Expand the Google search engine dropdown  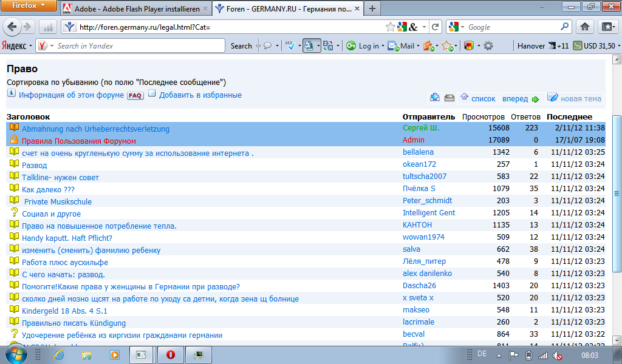pos(457,27)
